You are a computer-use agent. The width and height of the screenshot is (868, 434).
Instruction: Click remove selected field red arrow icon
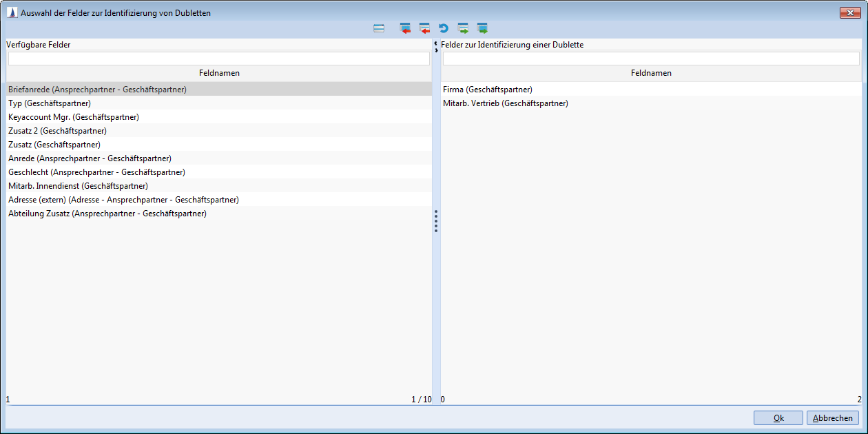click(x=424, y=28)
